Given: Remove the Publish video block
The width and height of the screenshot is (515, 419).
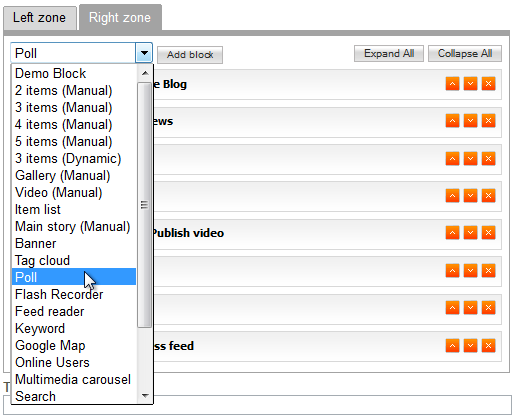Looking at the screenshot, I should point(488,233).
